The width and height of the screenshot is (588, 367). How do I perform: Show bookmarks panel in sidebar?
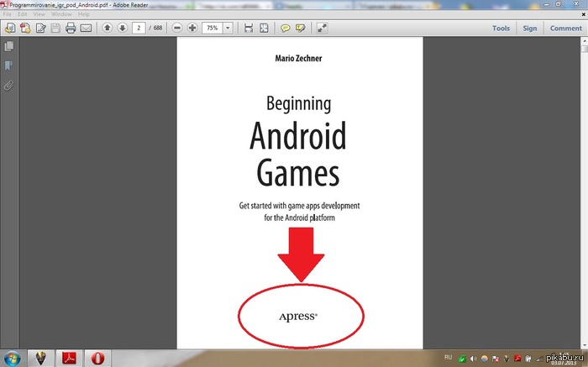click(x=9, y=66)
